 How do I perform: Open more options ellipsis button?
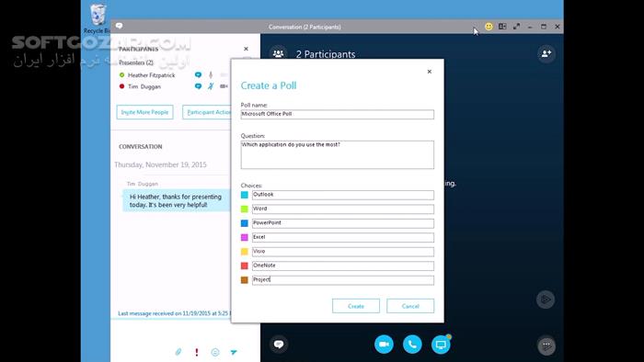click(546, 345)
